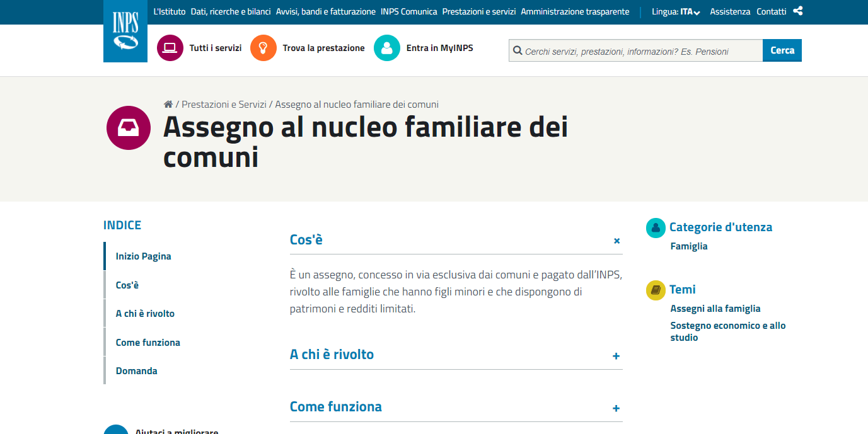Screen dimensions: 868x434
Task: Open L'Istituto menu
Action: 170,12
